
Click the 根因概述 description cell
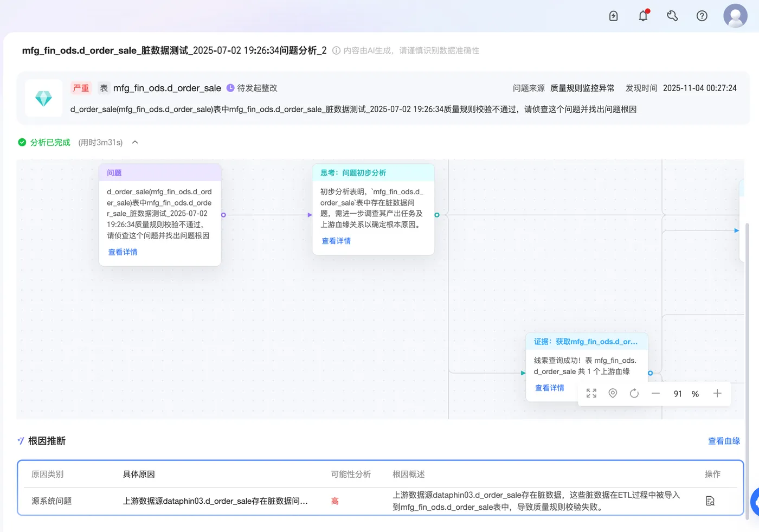point(536,501)
